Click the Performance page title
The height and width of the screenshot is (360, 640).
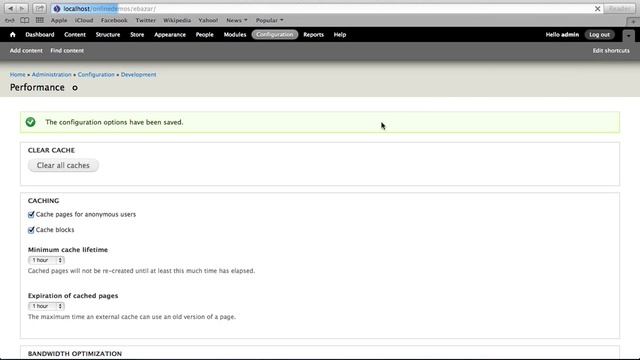(37, 87)
